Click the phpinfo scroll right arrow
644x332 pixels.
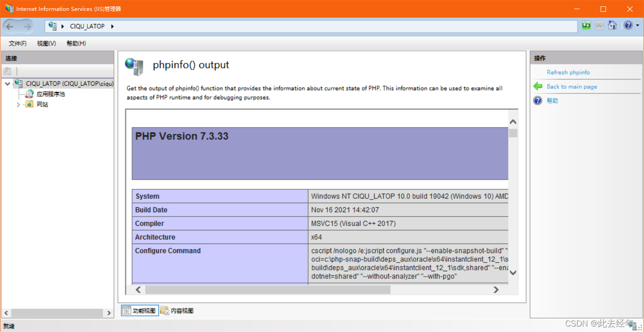click(496, 289)
